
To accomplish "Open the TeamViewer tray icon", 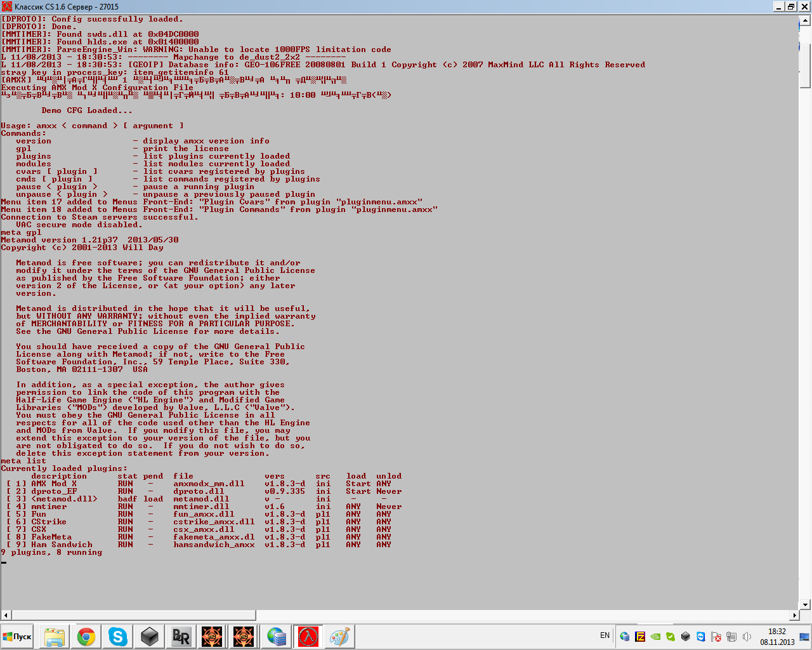I will coord(701,637).
